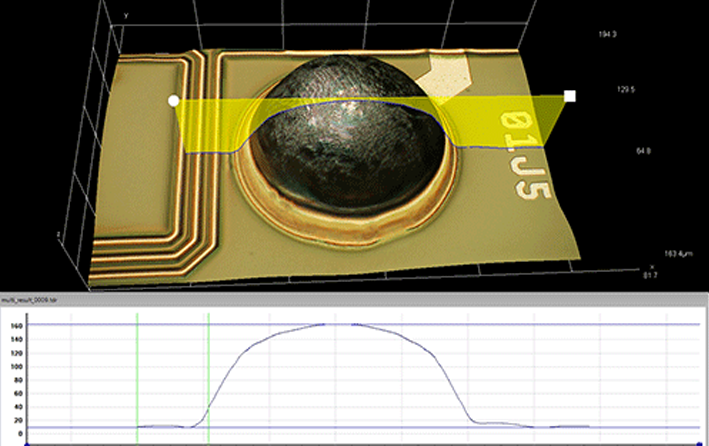Click the 129.5 height axis label
Viewport: 709px width, 446px height.
[630, 90]
